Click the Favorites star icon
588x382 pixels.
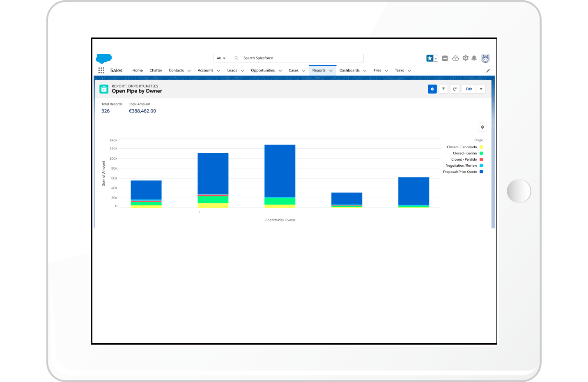click(430, 58)
